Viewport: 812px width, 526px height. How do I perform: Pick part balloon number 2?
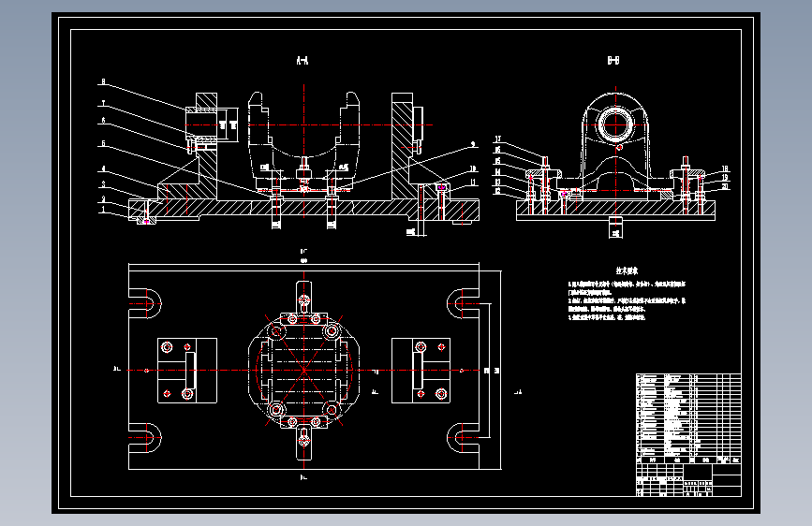(x=103, y=198)
